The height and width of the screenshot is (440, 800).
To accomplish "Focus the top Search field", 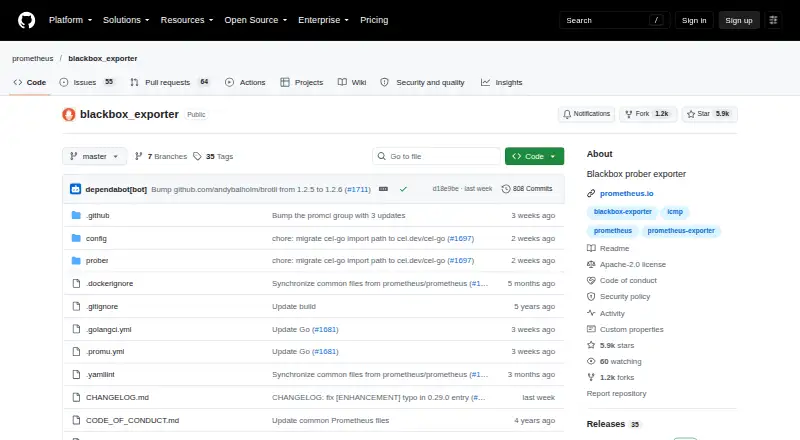I will pos(614,20).
